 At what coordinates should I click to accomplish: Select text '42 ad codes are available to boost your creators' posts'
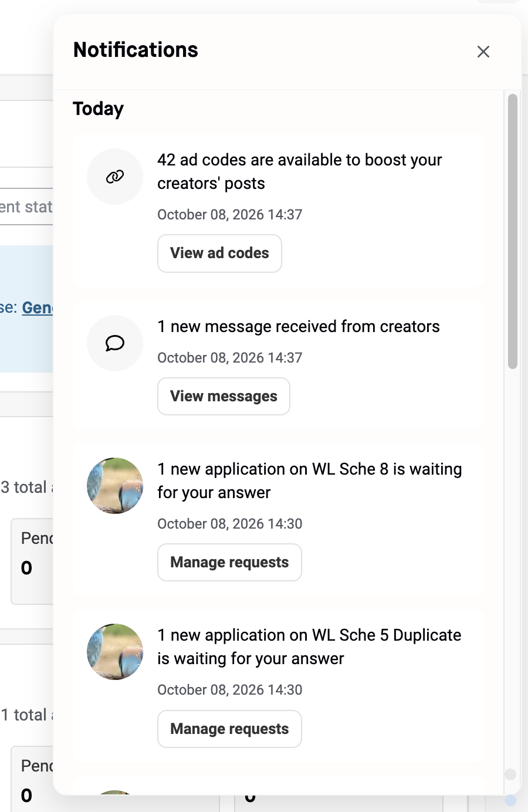click(299, 172)
